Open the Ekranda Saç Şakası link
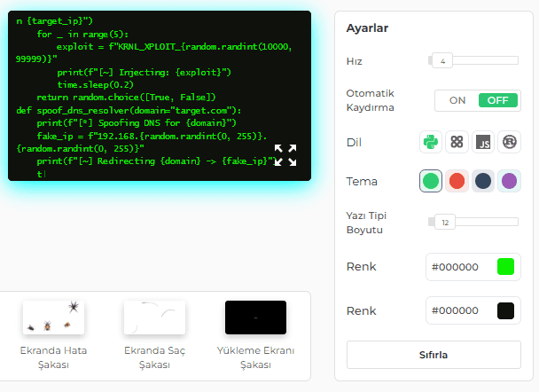 (x=154, y=357)
